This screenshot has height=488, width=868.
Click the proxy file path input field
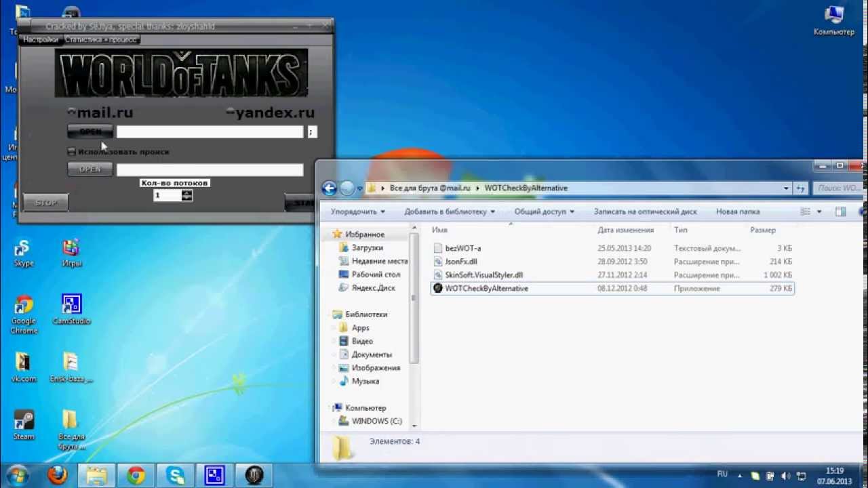[210, 169]
